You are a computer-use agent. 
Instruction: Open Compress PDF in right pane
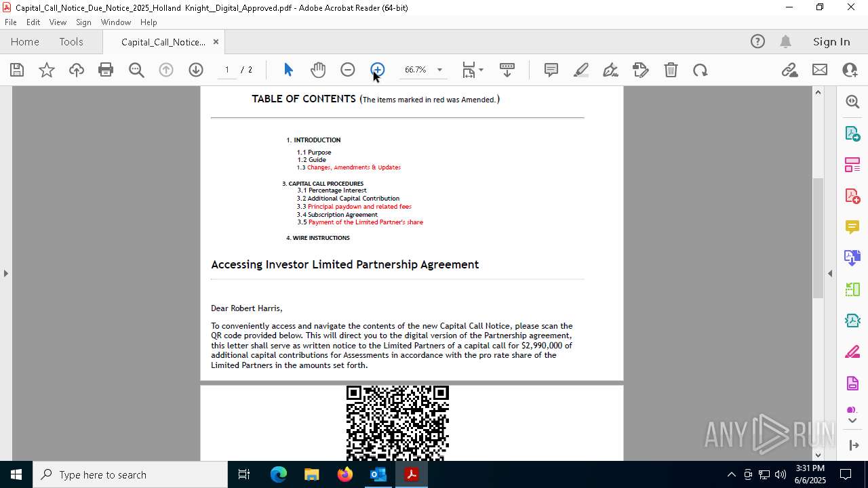click(x=852, y=321)
